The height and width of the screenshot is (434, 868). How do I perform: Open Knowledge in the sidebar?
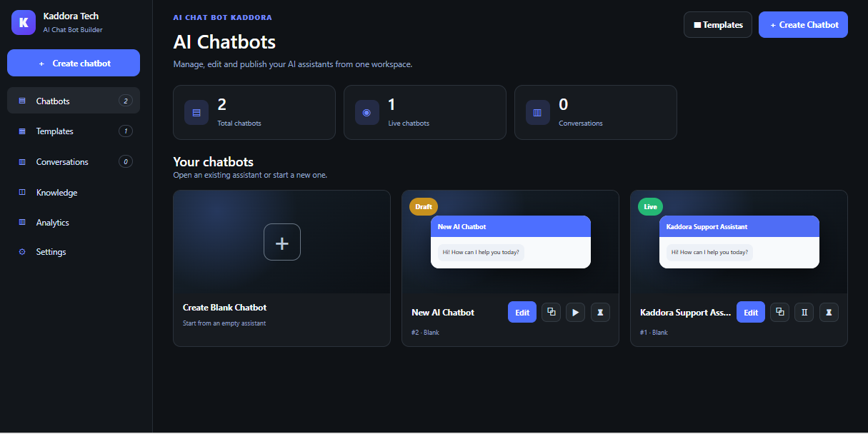click(x=74, y=192)
